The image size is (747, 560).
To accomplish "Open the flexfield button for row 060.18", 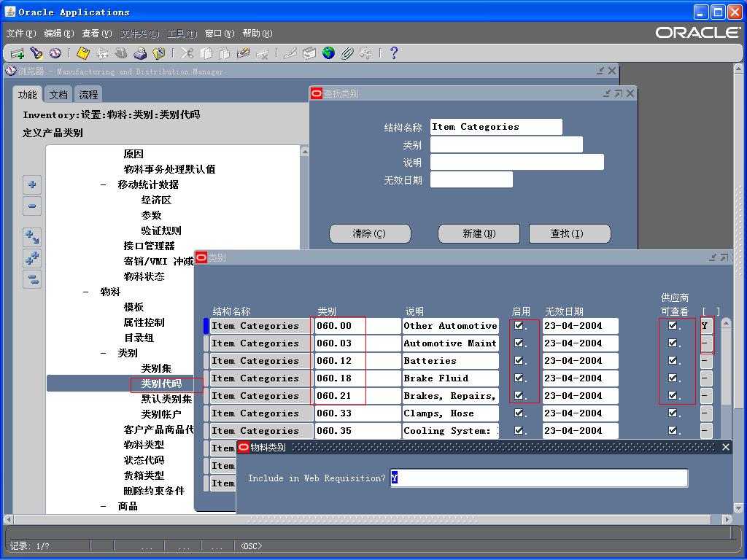I will tap(706, 378).
